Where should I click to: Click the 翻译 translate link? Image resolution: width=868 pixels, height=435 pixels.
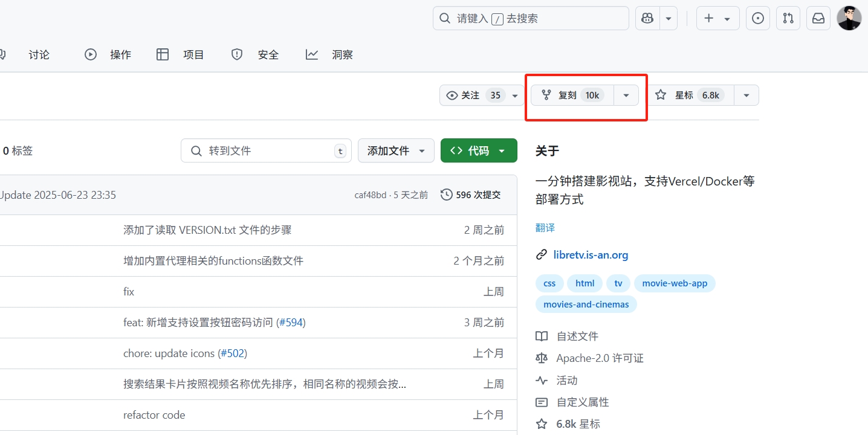point(545,228)
